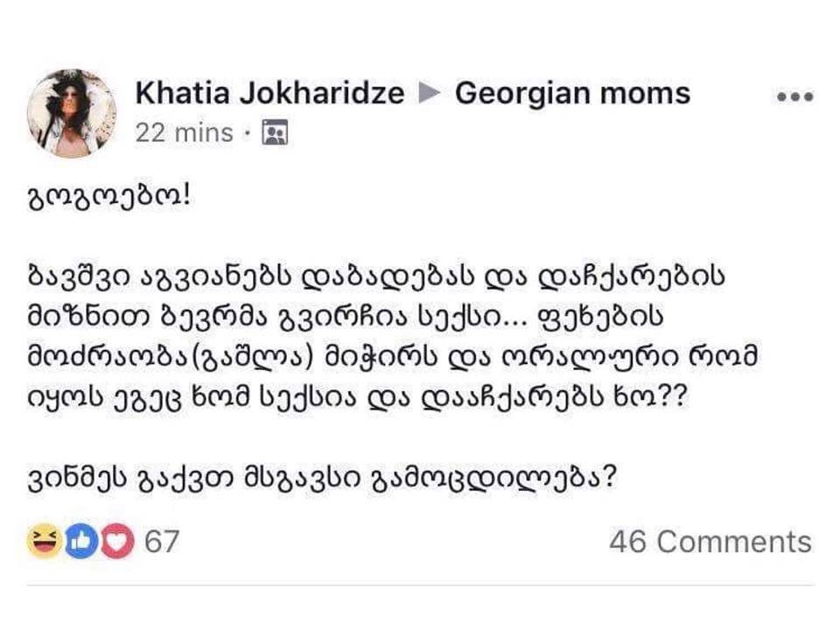
Task: View the 67 reactions list
Action: point(161,542)
